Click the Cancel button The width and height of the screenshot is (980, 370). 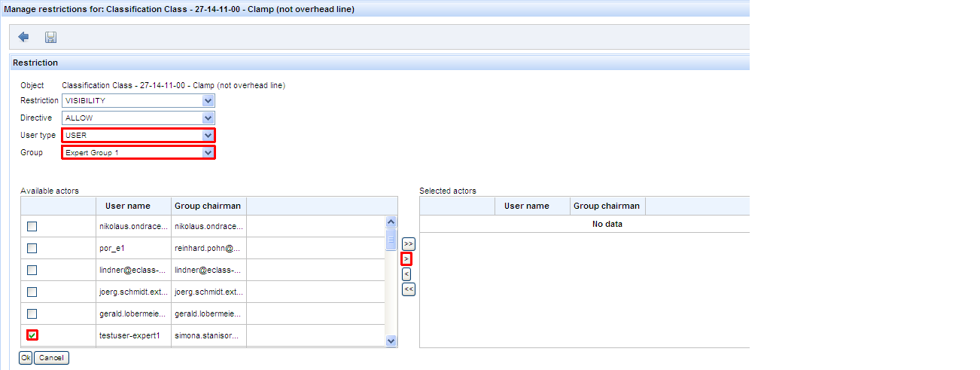tap(51, 358)
